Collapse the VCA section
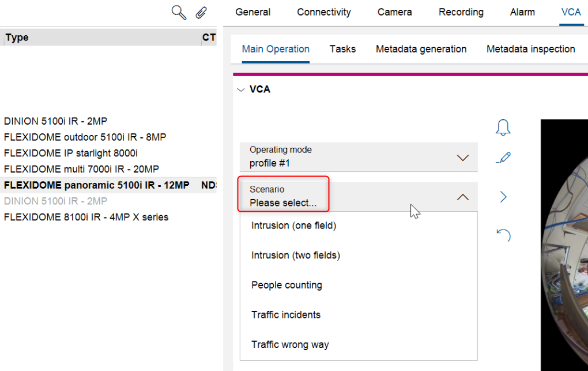 coord(241,89)
